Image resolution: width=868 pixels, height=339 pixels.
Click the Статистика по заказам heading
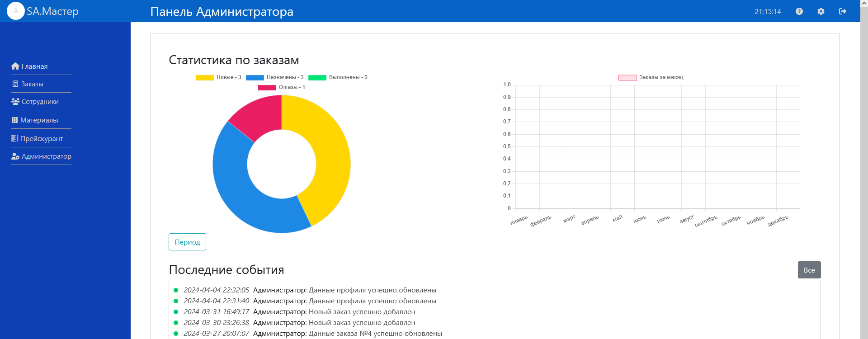pos(234,60)
